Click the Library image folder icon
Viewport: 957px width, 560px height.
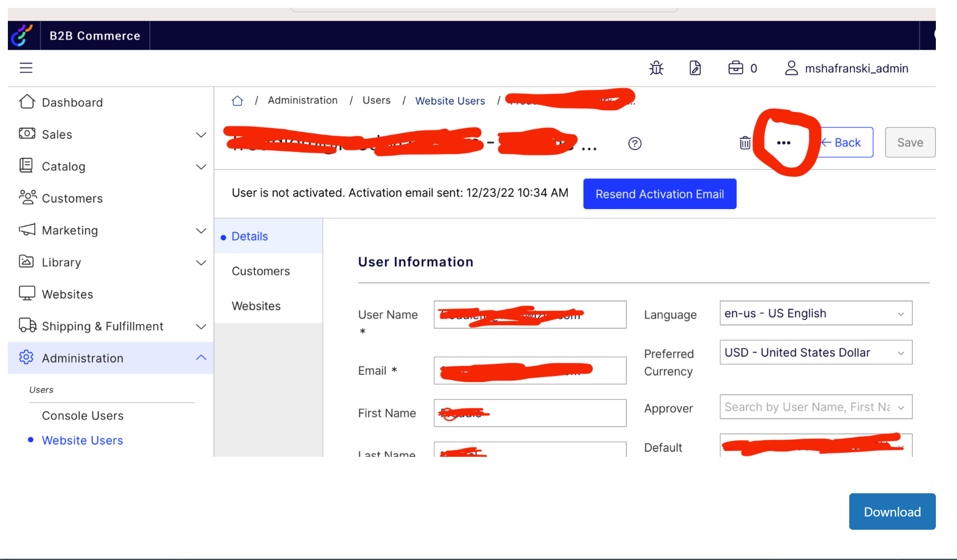click(26, 261)
